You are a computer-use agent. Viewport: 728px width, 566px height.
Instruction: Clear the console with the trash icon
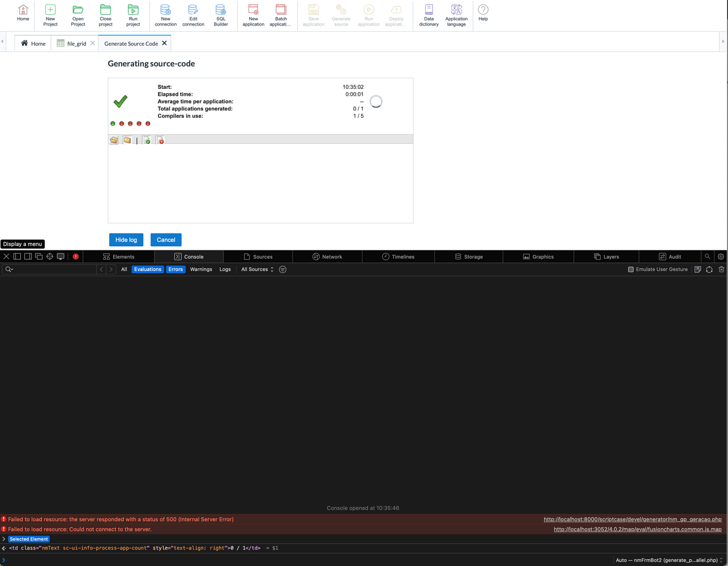722,269
